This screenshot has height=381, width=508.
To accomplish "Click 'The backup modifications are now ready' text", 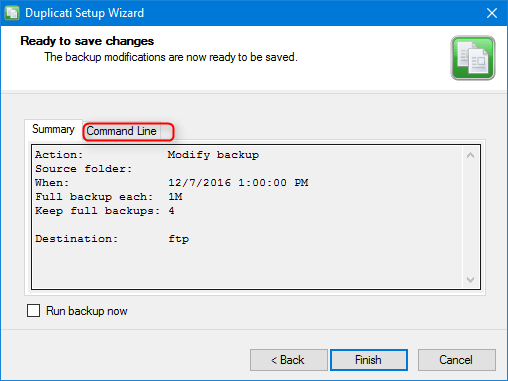I will [x=171, y=57].
